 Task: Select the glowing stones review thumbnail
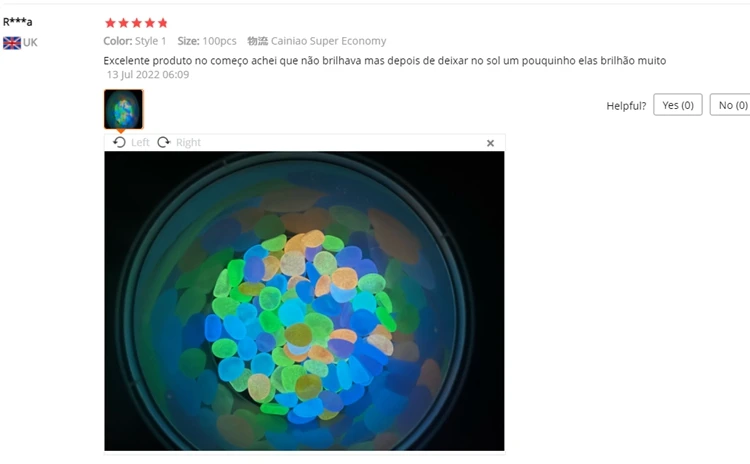point(123,109)
